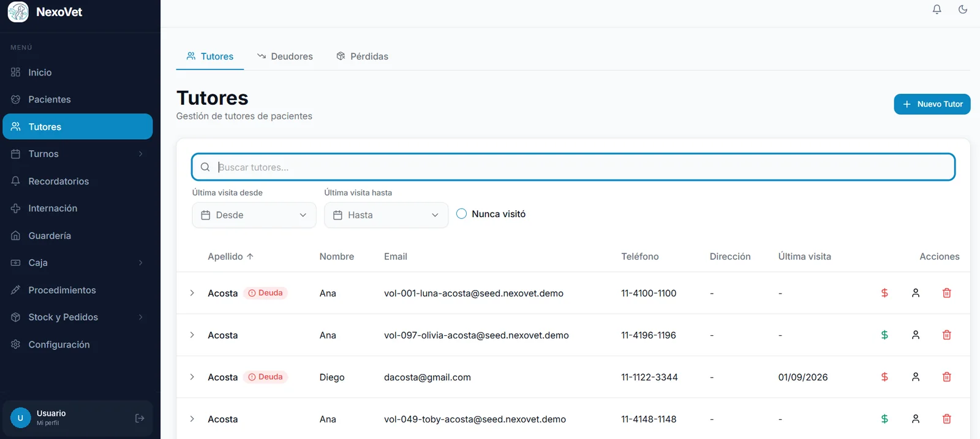The image size is (980, 439).
Task: Open the Hasta date picker
Action: (x=386, y=215)
